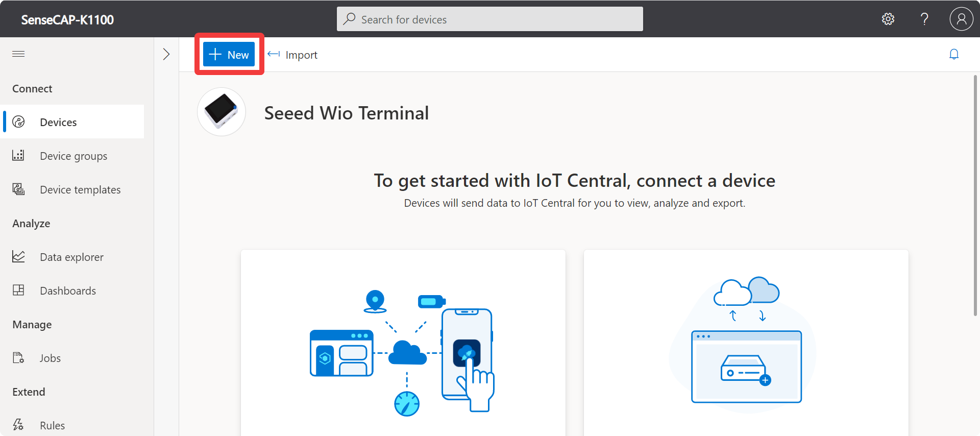980x436 pixels.
Task: Create a new device with New button
Action: pos(229,54)
